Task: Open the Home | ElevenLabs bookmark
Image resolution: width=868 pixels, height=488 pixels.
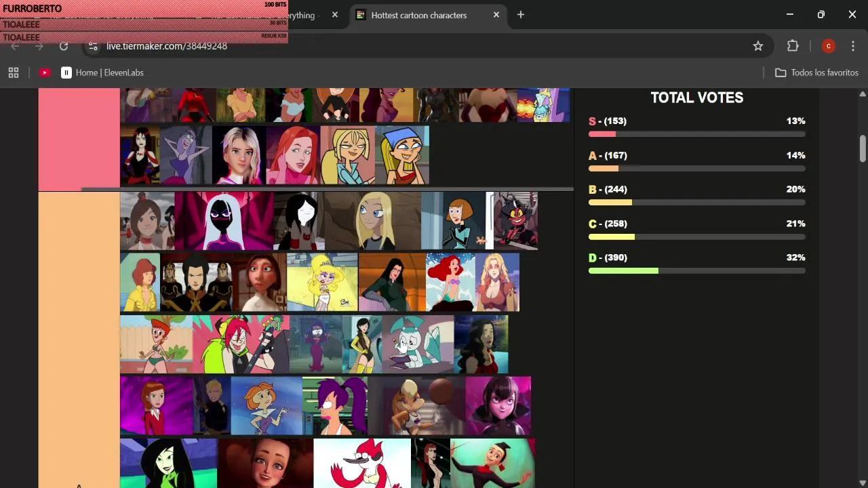Action: pos(102,73)
